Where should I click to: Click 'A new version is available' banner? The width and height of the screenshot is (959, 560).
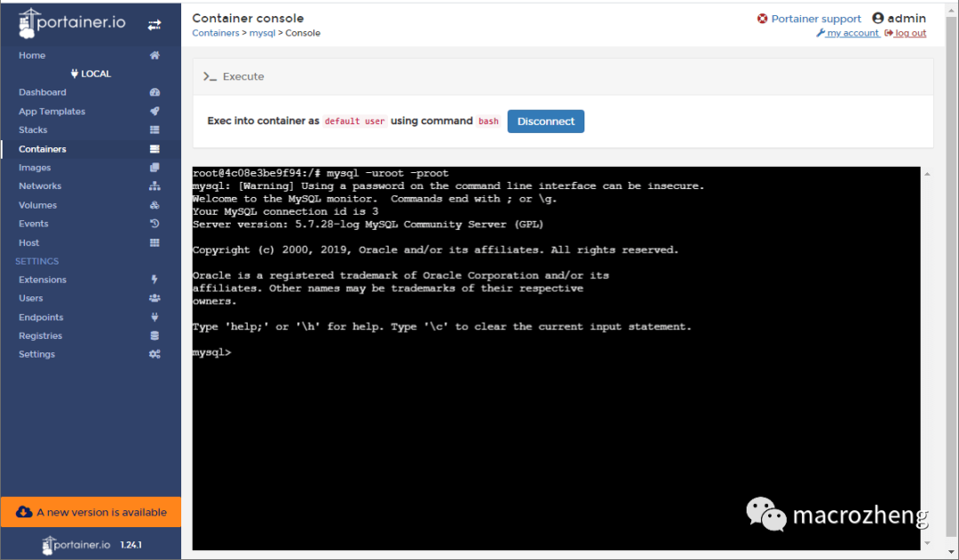pyautogui.click(x=91, y=512)
